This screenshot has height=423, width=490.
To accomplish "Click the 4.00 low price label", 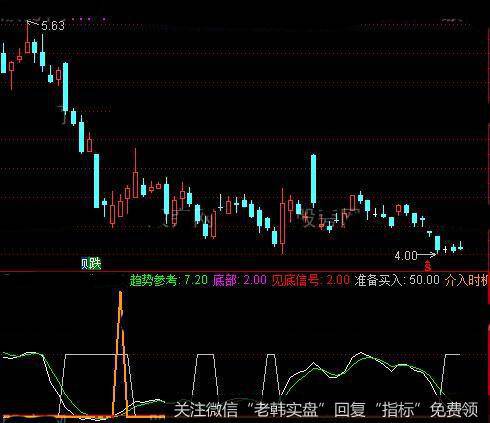I will pos(406,256).
